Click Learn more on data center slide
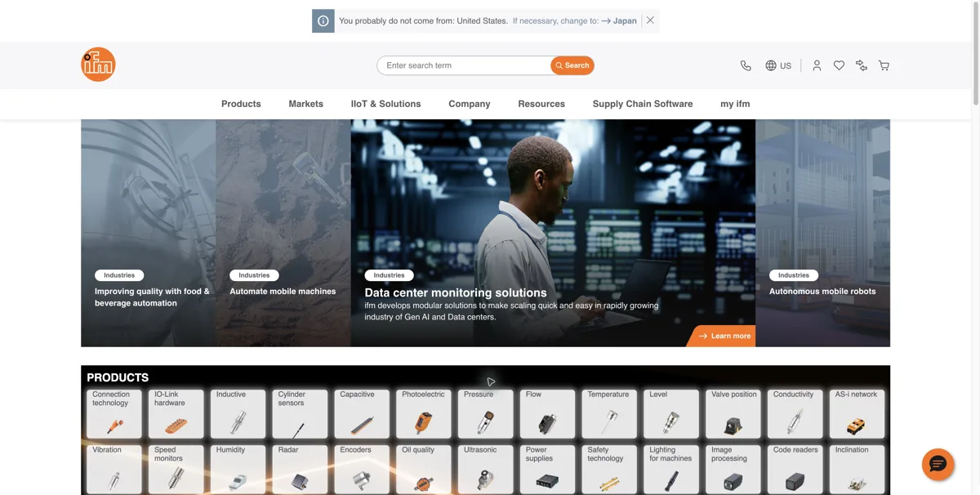This screenshot has height=495, width=980. pos(723,336)
